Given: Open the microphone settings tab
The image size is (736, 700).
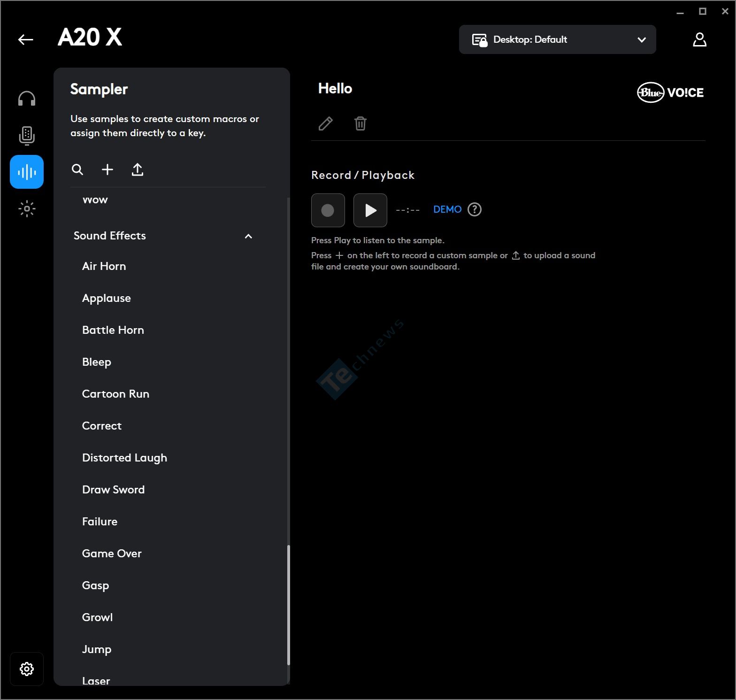Looking at the screenshot, I should click(27, 135).
